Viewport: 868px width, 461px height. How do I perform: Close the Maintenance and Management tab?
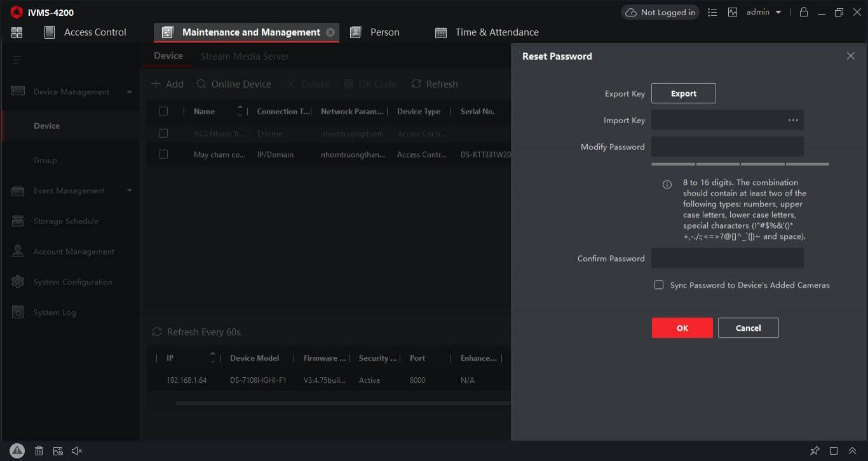pyautogui.click(x=330, y=32)
